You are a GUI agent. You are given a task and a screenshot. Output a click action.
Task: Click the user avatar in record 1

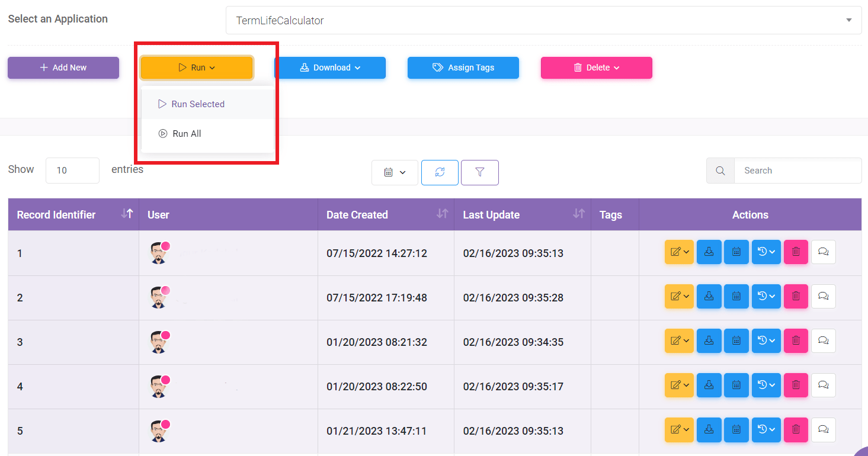pyautogui.click(x=159, y=253)
